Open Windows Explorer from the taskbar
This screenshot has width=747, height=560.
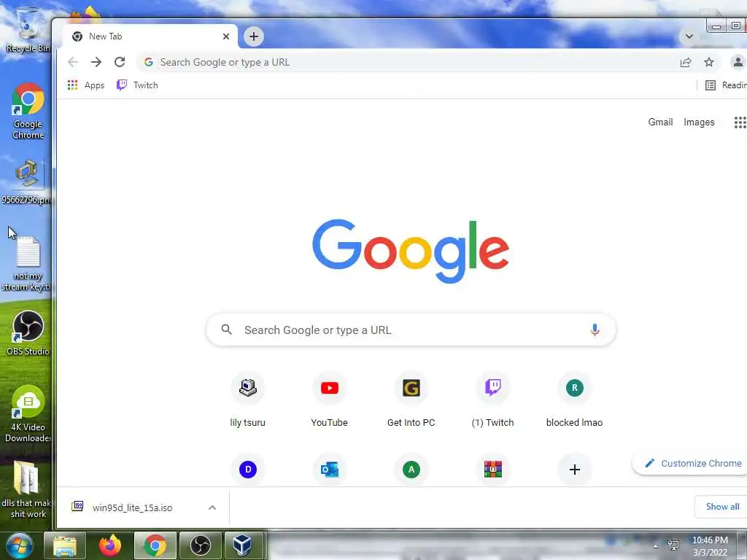pos(65,545)
